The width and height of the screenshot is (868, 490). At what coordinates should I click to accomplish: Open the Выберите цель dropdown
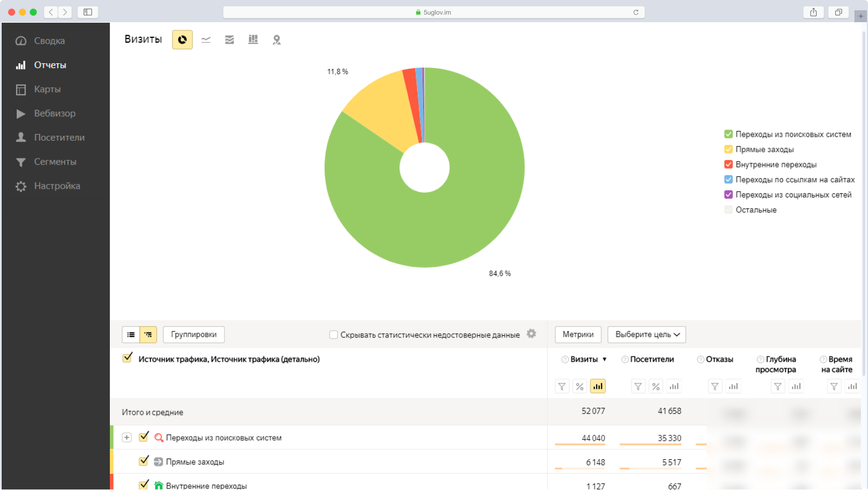tap(647, 335)
